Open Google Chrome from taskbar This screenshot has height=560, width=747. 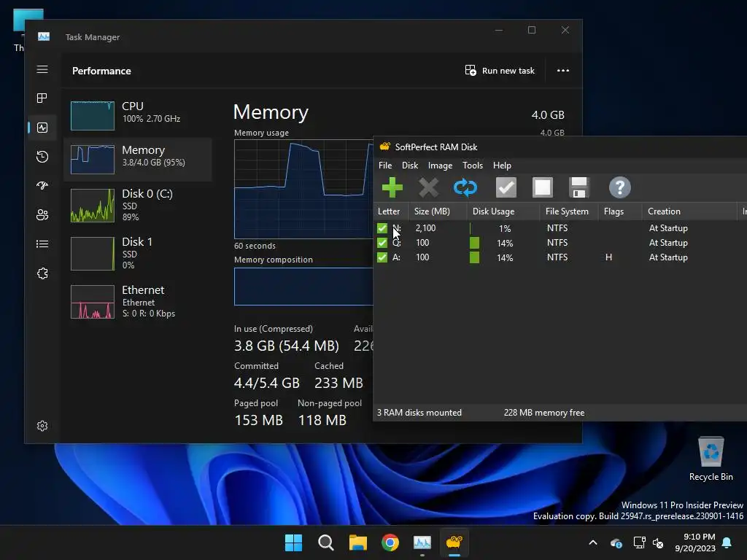point(390,542)
